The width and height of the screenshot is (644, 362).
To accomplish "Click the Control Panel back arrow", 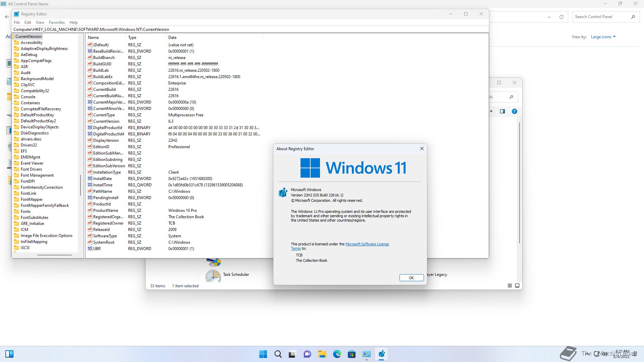I will click(x=7, y=17).
